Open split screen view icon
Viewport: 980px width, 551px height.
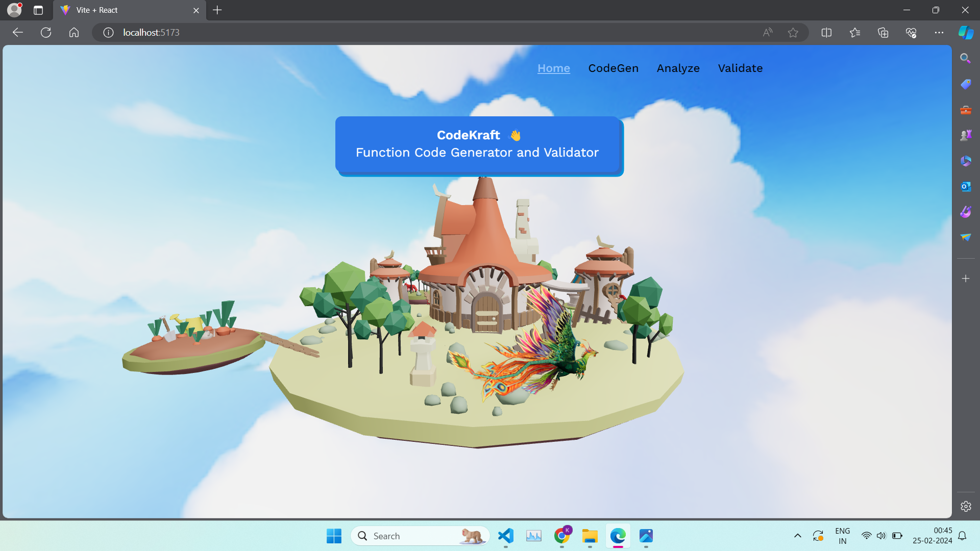click(826, 33)
